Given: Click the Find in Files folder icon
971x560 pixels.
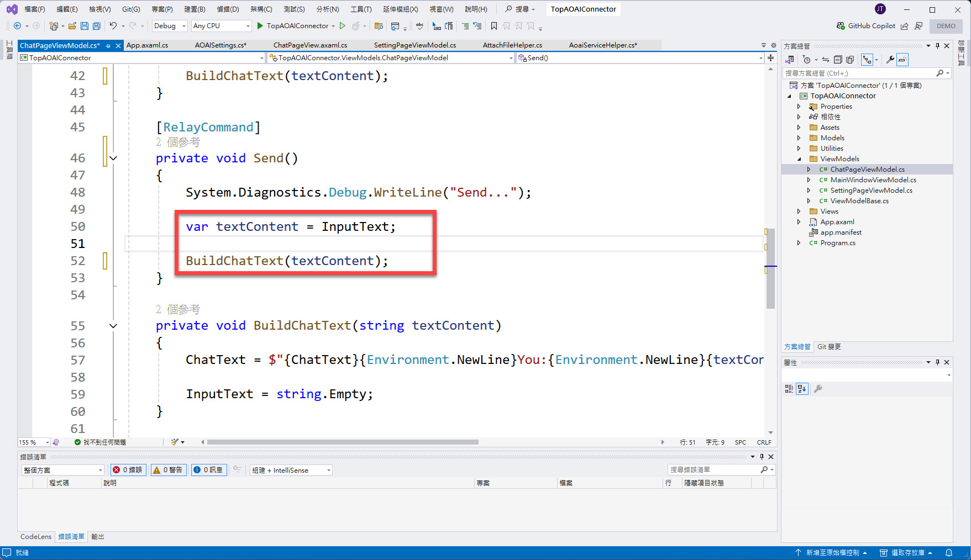Looking at the screenshot, I should click(x=379, y=26).
